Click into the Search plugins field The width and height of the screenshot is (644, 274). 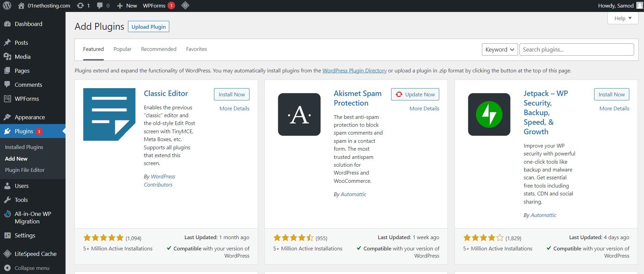[576, 50]
